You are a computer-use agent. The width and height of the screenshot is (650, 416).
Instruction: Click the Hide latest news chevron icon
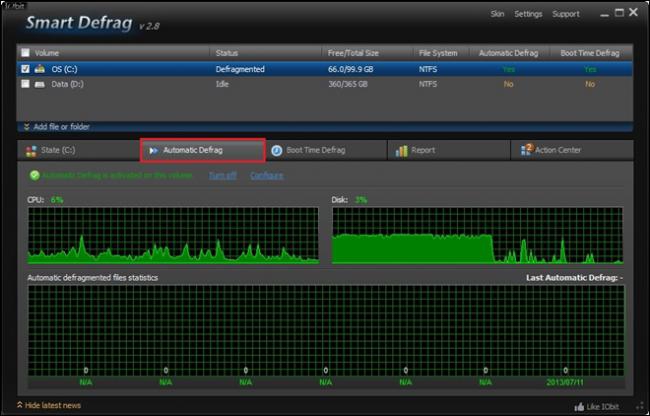[19, 405]
